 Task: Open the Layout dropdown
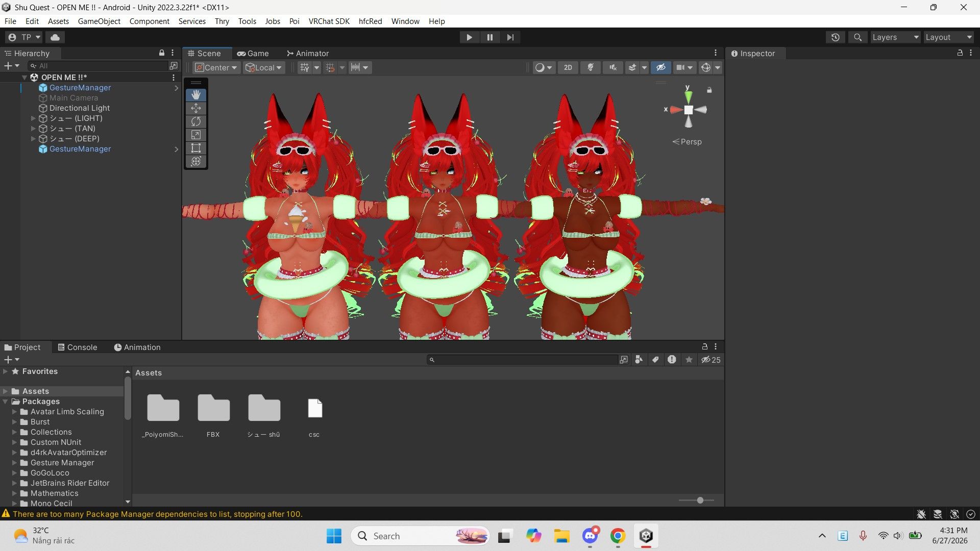pyautogui.click(x=948, y=37)
